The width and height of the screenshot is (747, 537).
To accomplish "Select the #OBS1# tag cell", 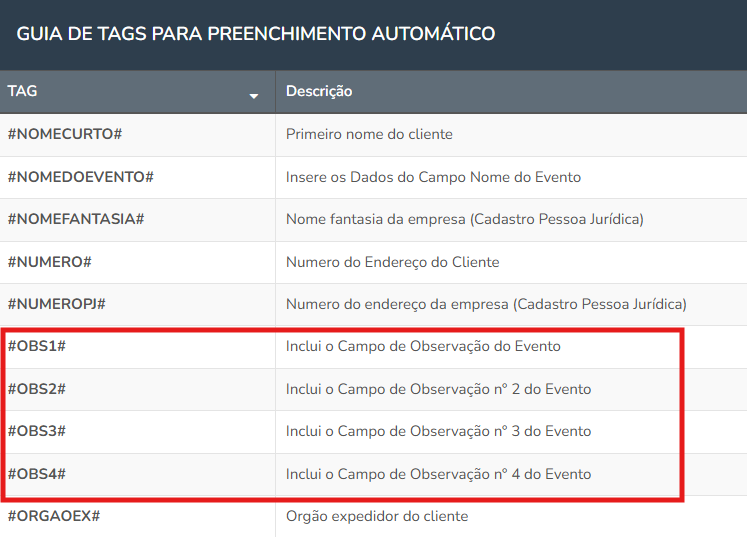I will [138, 347].
